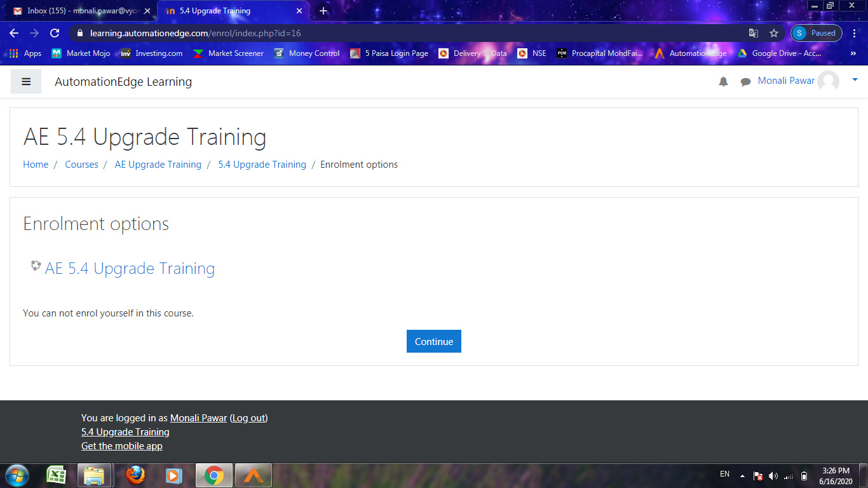Open Monali Pawar profile link in the footer
This screenshot has width=868, height=488.
(198, 418)
